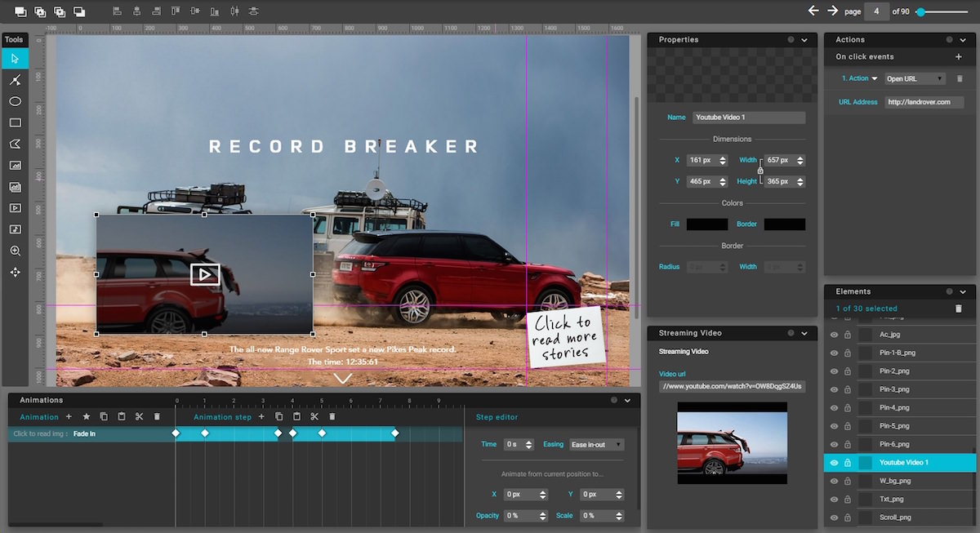Cut the selected animation step
Screen dimensions: 980x533
(314, 416)
